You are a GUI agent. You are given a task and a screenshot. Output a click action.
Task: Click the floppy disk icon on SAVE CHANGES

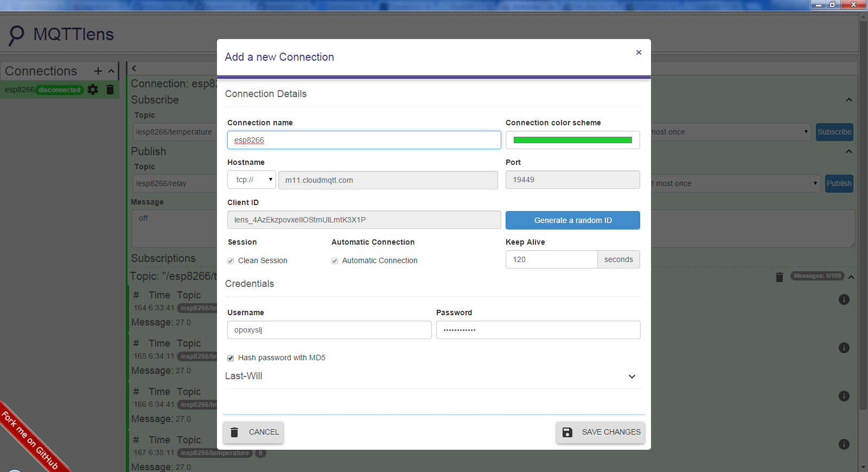pos(567,432)
